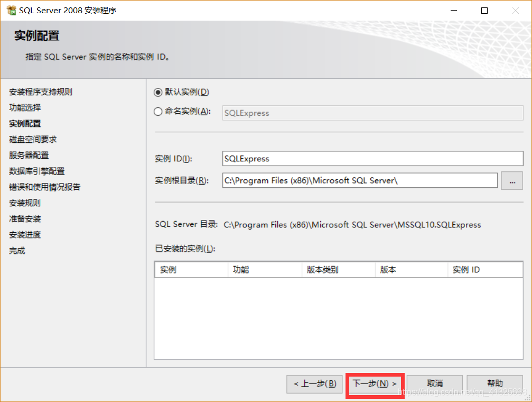Click the named instance SQLExpress field
Image resolution: width=532 pixels, height=402 pixels.
(372, 113)
